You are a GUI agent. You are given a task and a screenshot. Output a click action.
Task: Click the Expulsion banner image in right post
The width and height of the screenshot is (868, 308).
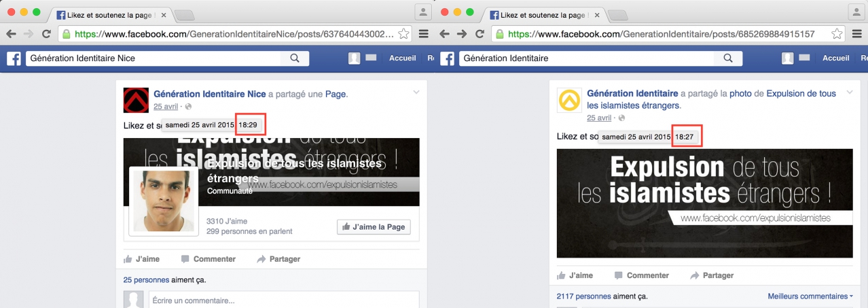704,203
